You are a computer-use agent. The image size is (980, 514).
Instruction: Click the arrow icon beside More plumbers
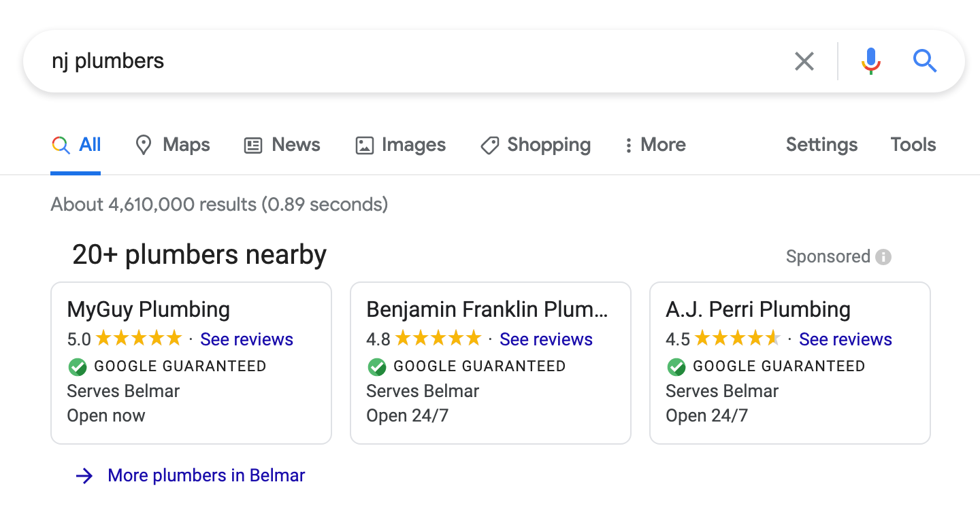tap(84, 476)
